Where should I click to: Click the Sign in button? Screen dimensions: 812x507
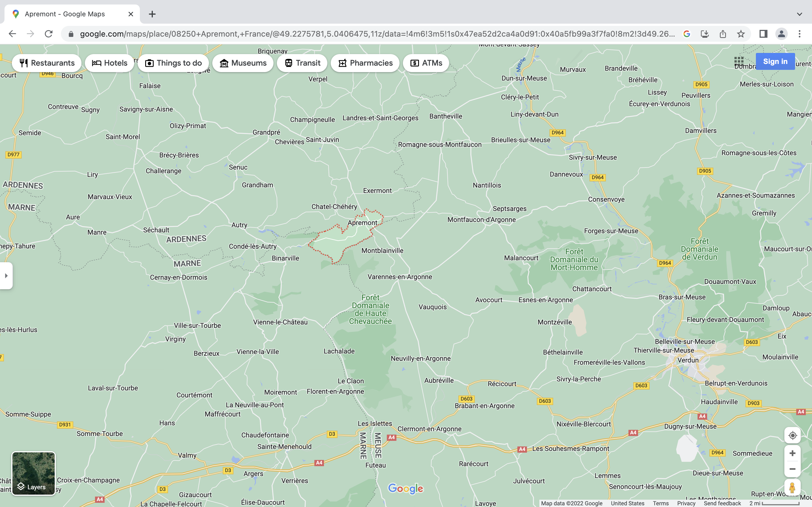pyautogui.click(x=775, y=61)
